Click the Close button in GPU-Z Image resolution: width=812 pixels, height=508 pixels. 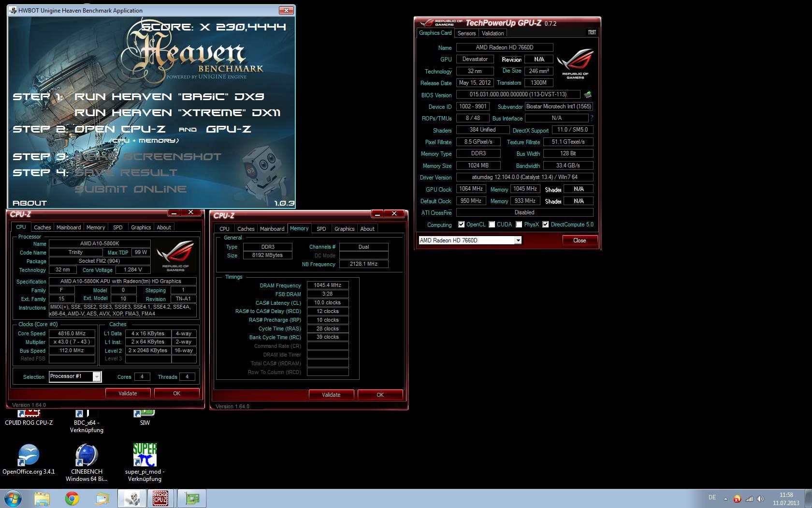click(580, 240)
